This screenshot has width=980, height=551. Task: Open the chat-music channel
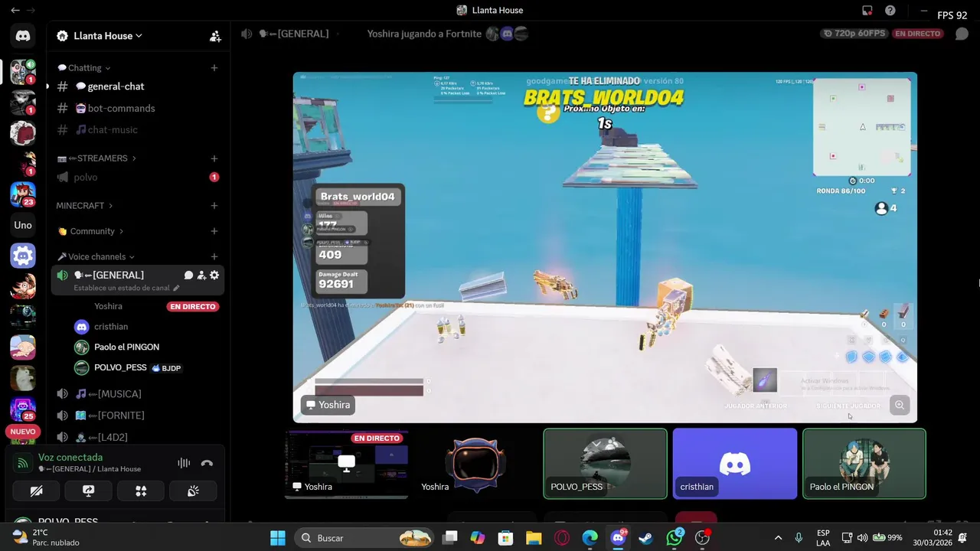click(138, 130)
